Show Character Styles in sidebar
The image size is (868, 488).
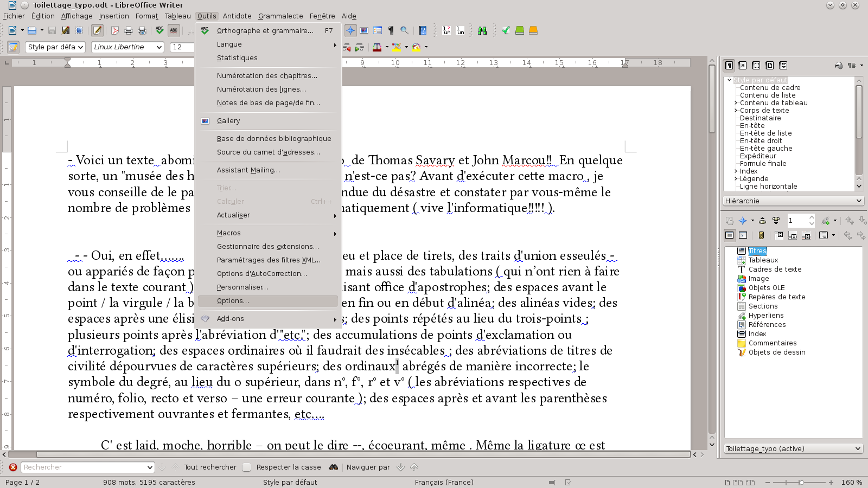pos(743,66)
